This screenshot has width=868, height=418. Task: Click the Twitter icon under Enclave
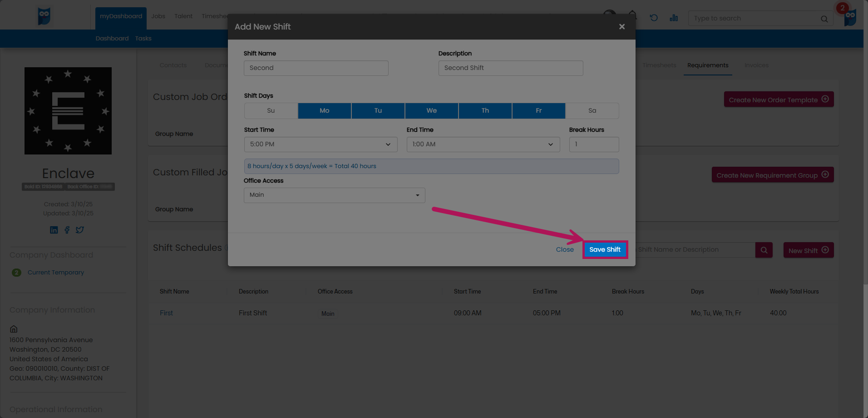pyautogui.click(x=80, y=230)
